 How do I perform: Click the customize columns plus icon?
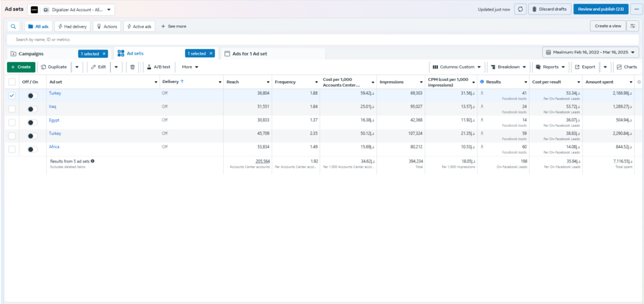click(639, 82)
